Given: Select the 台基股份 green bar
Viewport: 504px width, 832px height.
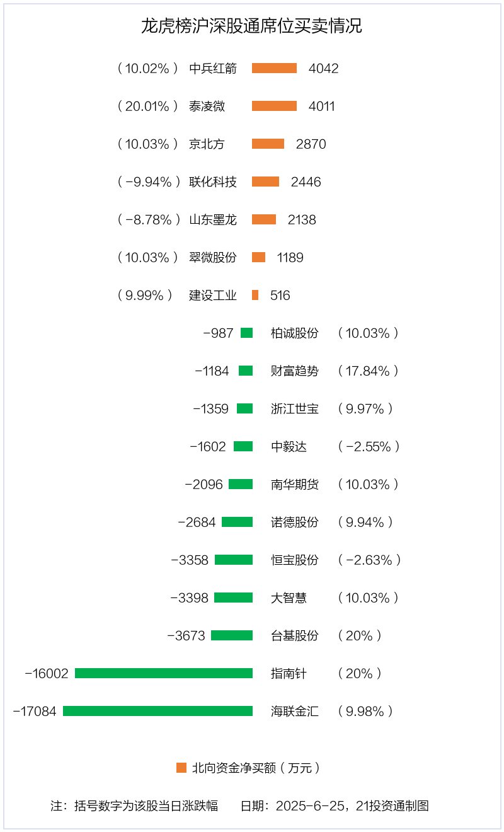Looking at the screenshot, I should [x=232, y=635].
